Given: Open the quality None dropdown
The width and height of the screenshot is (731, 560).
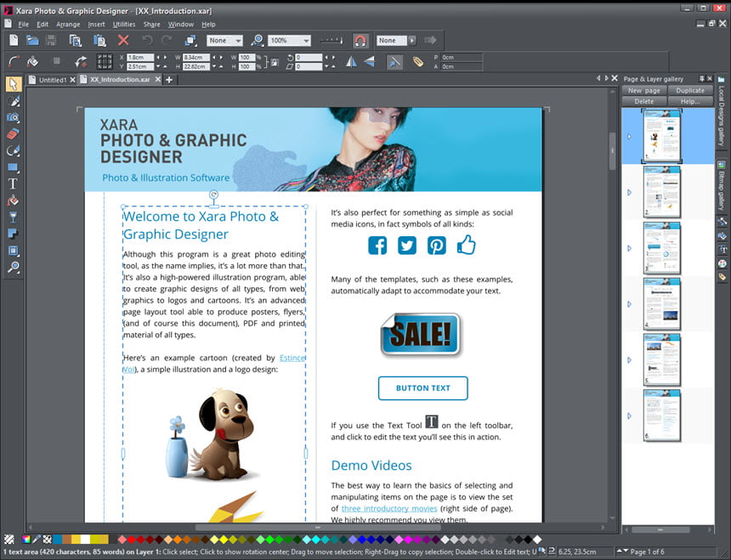Looking at the screenshot, I should [x=224, y=41].
